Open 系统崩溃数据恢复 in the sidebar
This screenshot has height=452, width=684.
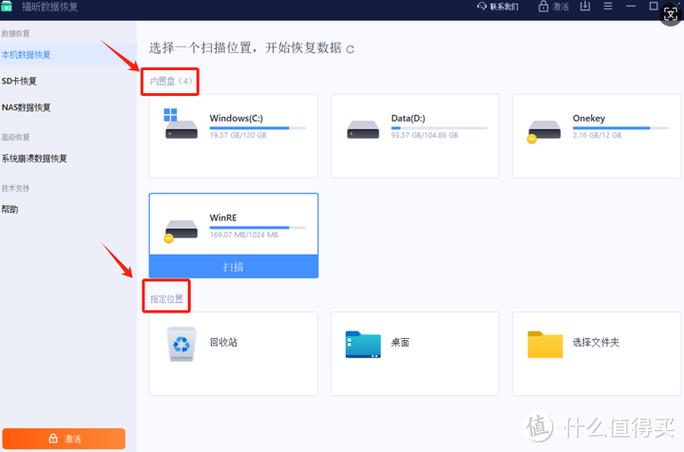tap(34, 158)
